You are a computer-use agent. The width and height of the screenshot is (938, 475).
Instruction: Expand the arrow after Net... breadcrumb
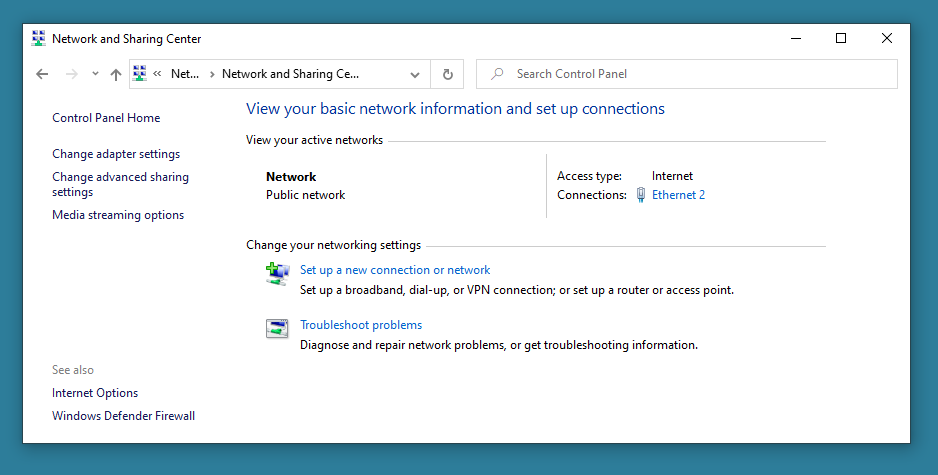[211, 74]
